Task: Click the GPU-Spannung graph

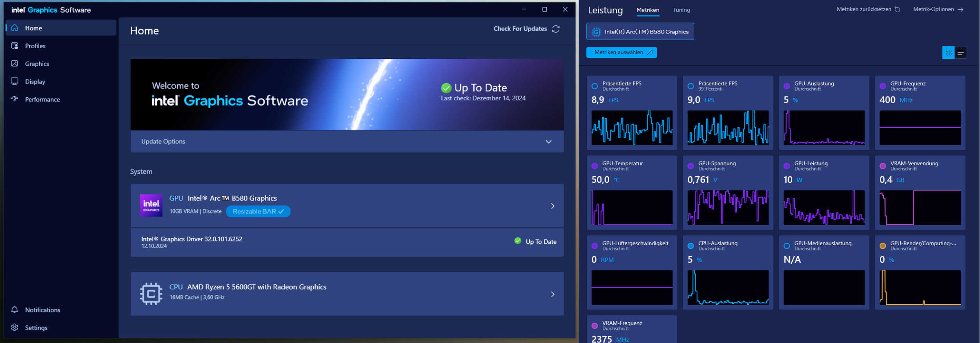Action: [728, 208]
